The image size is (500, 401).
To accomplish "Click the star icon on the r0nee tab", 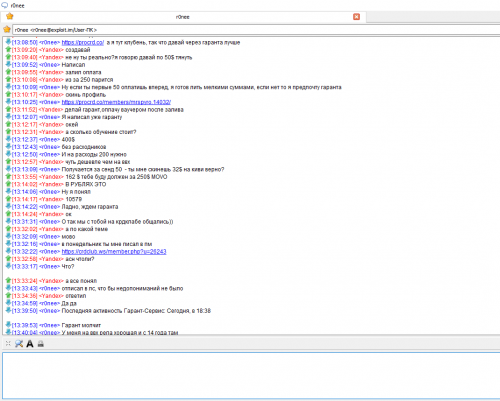I will 10,16.
